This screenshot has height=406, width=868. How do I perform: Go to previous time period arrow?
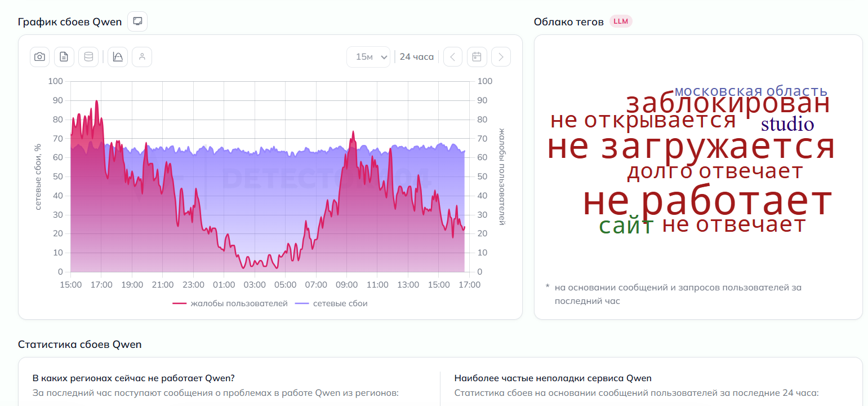(x=453, y=56)
